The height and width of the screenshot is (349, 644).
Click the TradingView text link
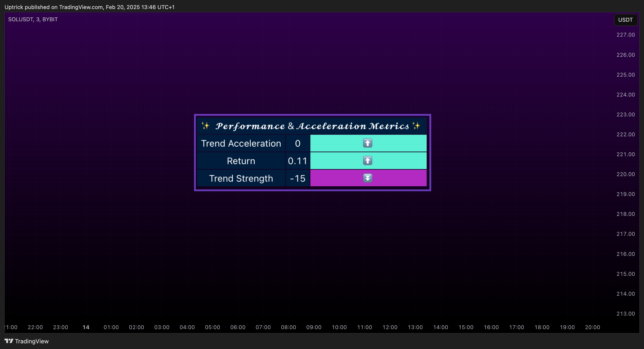tap(32, 341)
